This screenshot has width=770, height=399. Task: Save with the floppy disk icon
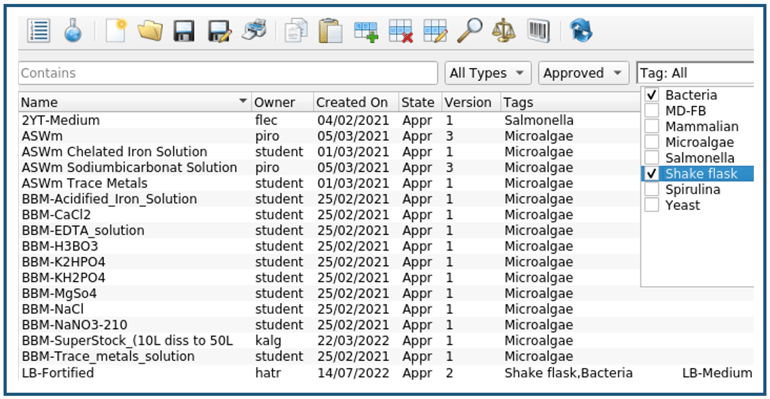184,31
